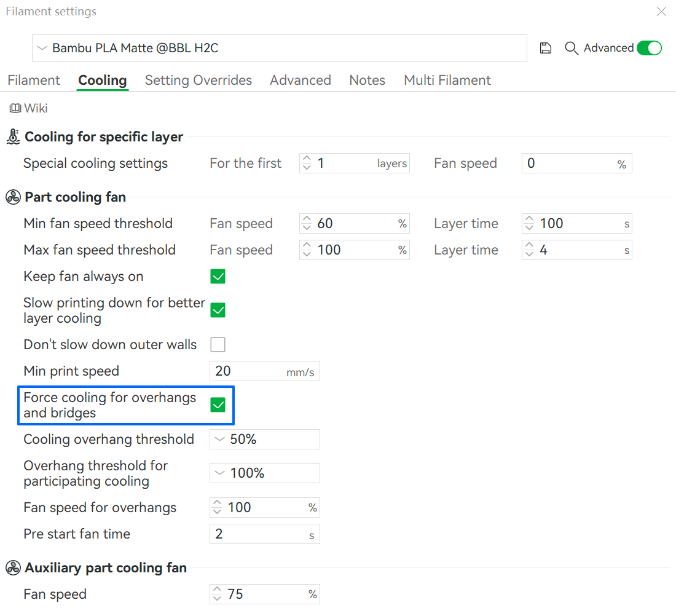676x616 pixels.
Task: Decrease Fan speed for overhangs with down arrow
Action: pyautogui.click(x=217, y=512)
